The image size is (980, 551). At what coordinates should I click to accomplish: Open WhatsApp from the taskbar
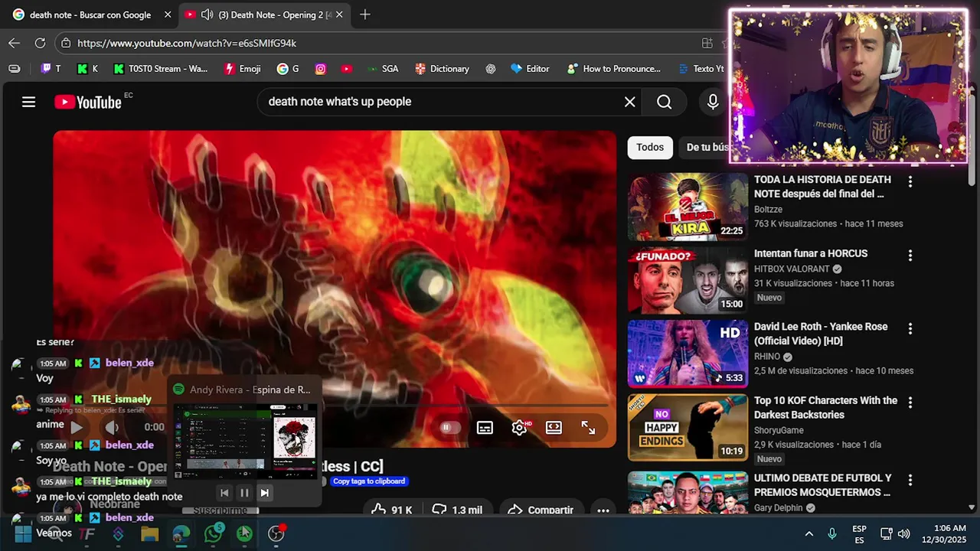point(214,533)
